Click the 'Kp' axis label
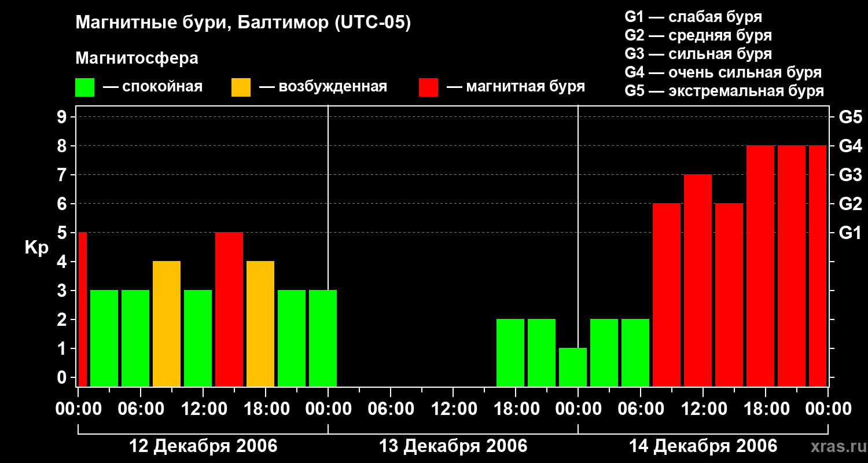Screen dimensions: 868x463 pos(36,247)
